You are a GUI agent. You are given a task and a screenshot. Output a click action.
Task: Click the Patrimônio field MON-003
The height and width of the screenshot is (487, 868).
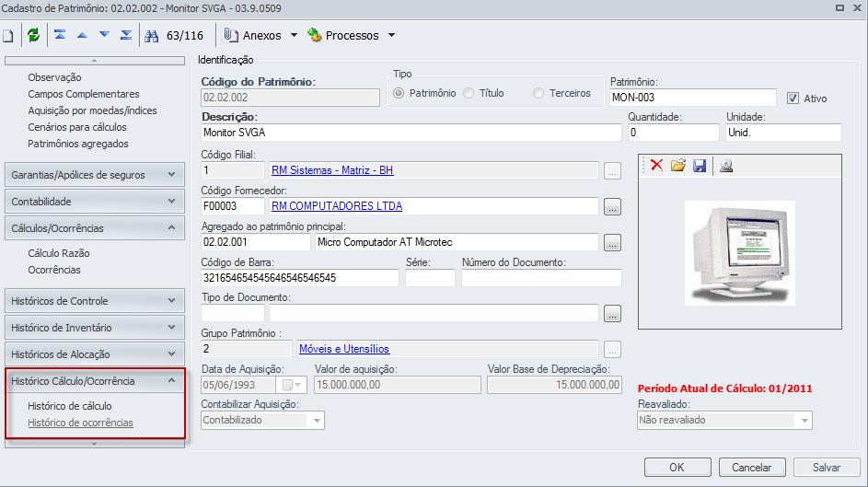pyautogui.click(x=693, y=98)
